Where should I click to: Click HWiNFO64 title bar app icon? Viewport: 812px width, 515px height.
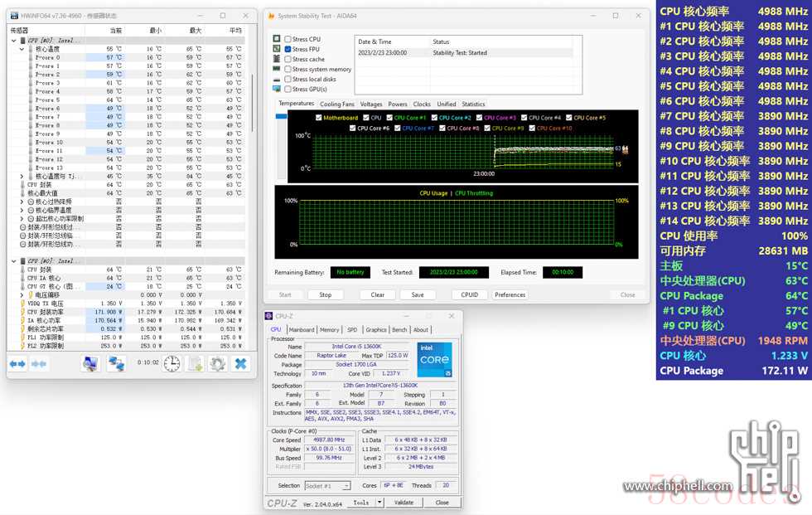15,16
